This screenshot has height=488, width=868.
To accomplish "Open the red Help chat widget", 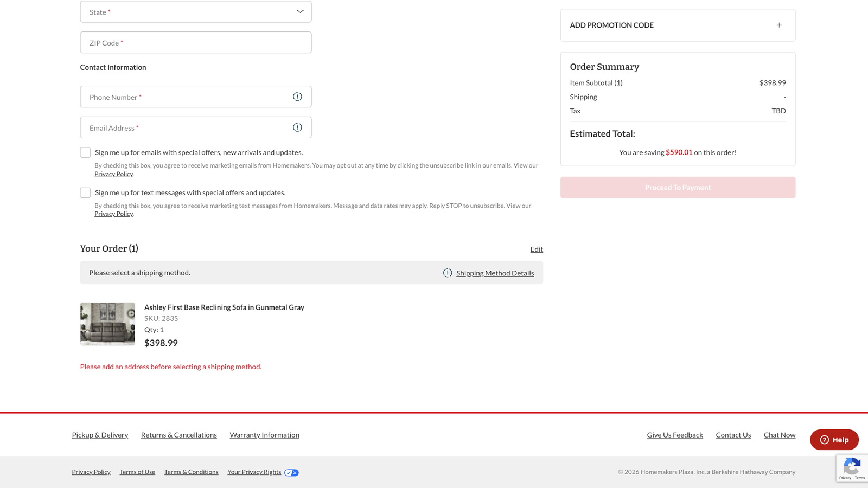I will [x=834, y=440].
